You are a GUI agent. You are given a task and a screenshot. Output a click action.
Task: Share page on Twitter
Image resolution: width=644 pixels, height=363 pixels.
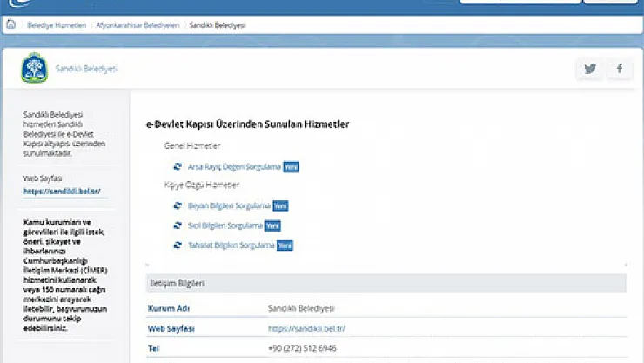590,69
